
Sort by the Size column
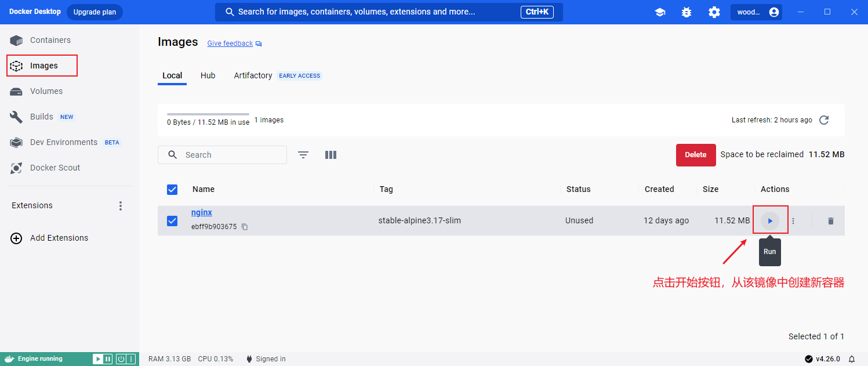[710, 189]
